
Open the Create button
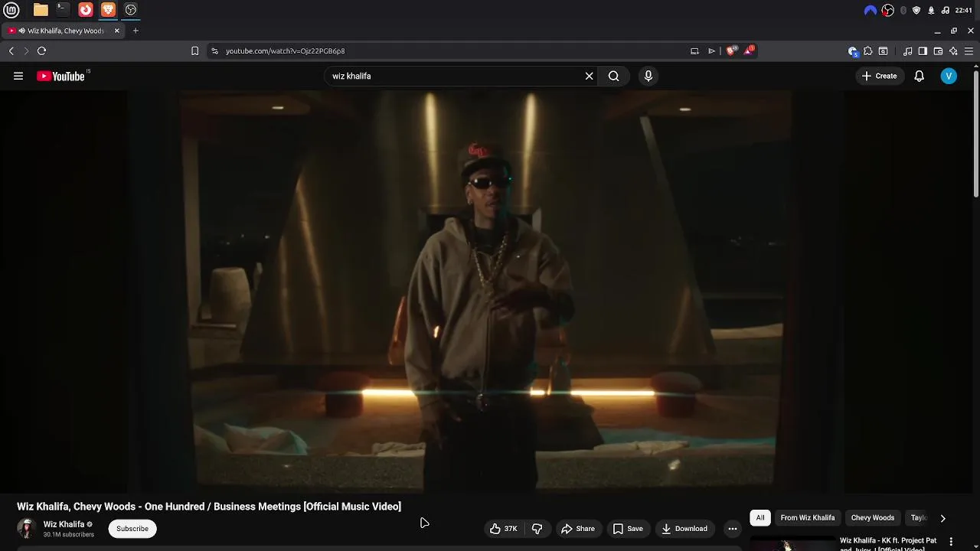point(879,76)
